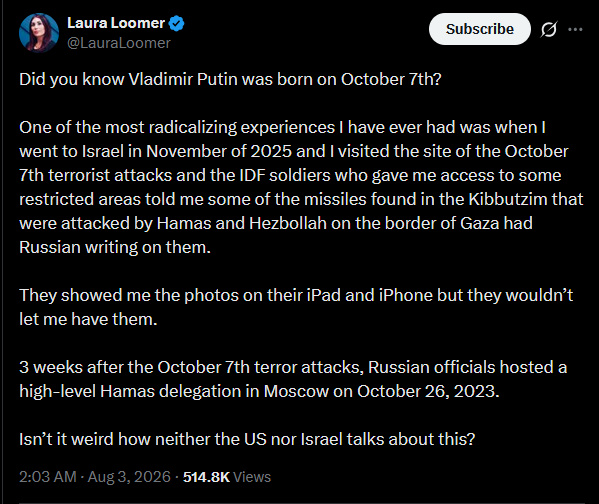Click the sentence about Putin's October 7th birthday
Screen dimensions: 599x504
[x=230, y=79]
